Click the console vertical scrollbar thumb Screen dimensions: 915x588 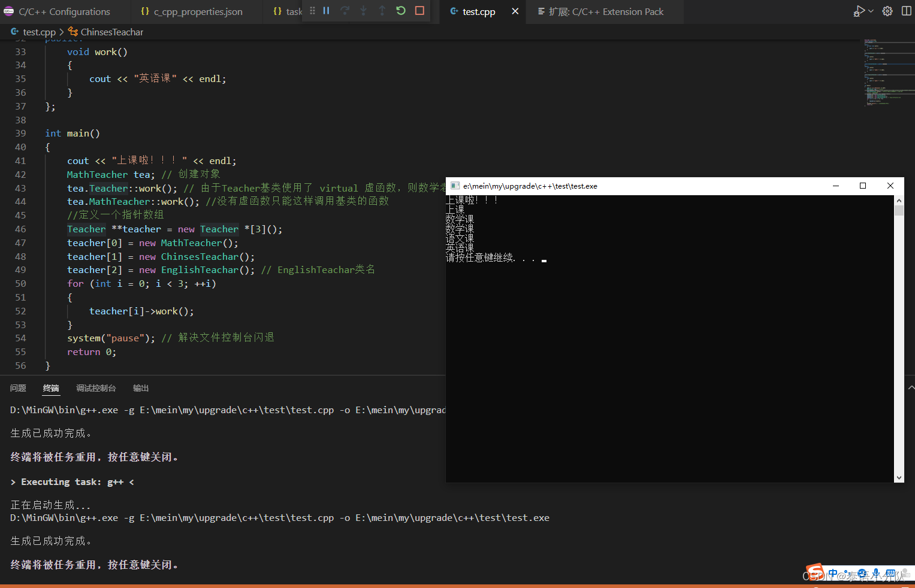[x=899, y=210]
